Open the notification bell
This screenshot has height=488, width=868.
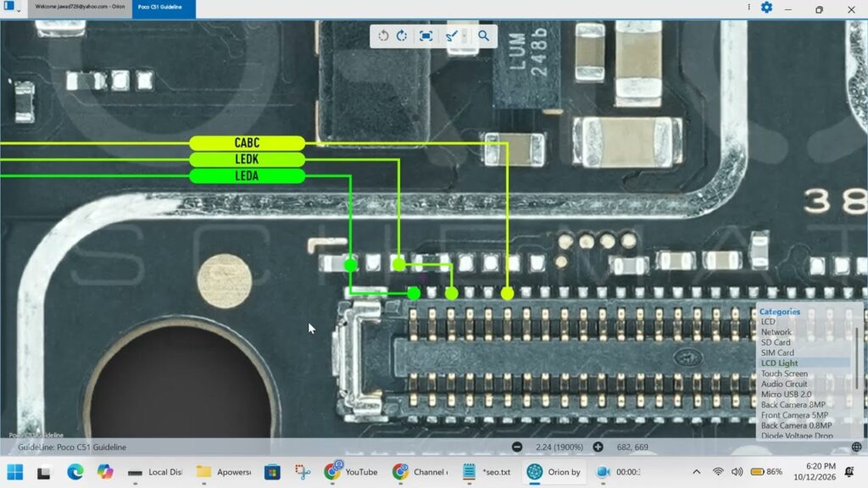(849, 472)
